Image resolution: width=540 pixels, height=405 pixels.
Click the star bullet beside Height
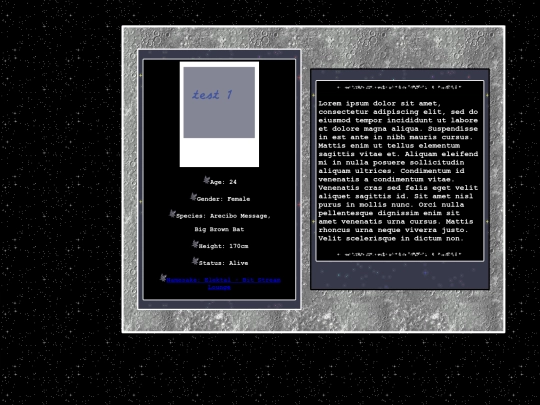coord(195,244)
